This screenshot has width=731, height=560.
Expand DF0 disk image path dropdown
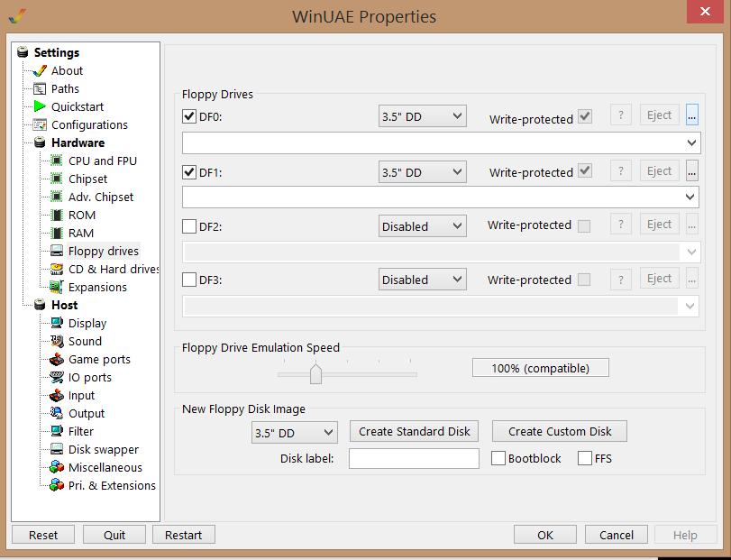click(x=691, y=142)
